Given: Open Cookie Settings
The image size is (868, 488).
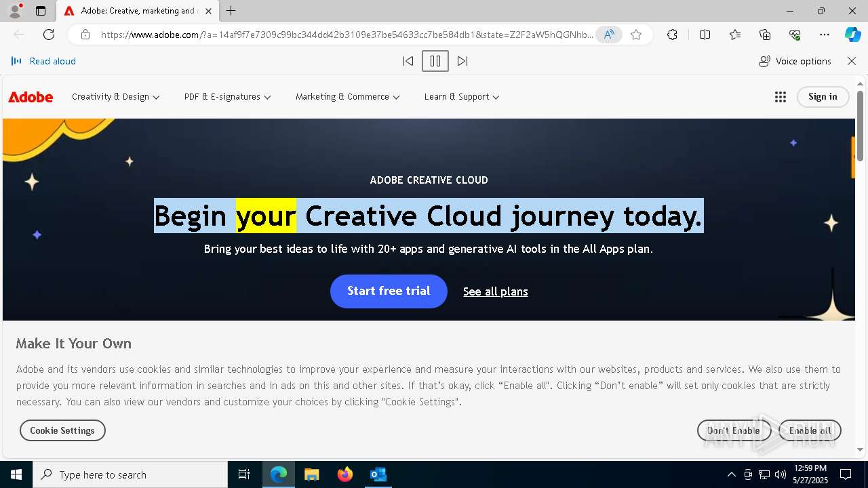Looking at the screenshot, I should coord(62,430).
